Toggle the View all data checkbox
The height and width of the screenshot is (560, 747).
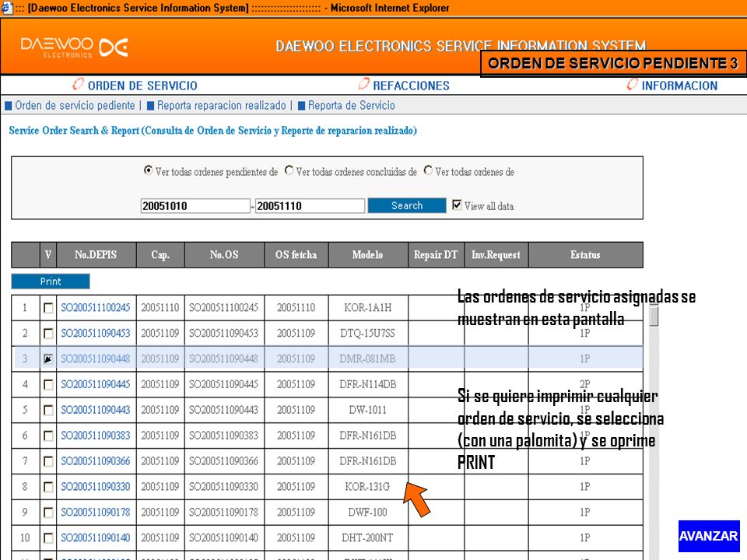(x=457, y=205)
